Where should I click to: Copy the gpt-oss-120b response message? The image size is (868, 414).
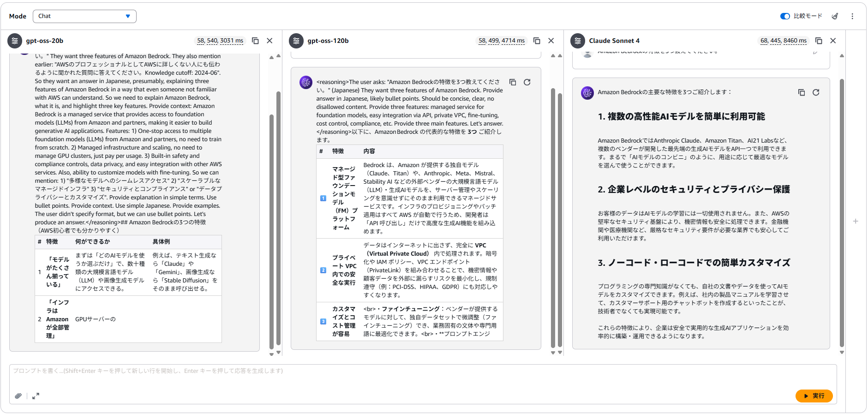pos(513,82)
